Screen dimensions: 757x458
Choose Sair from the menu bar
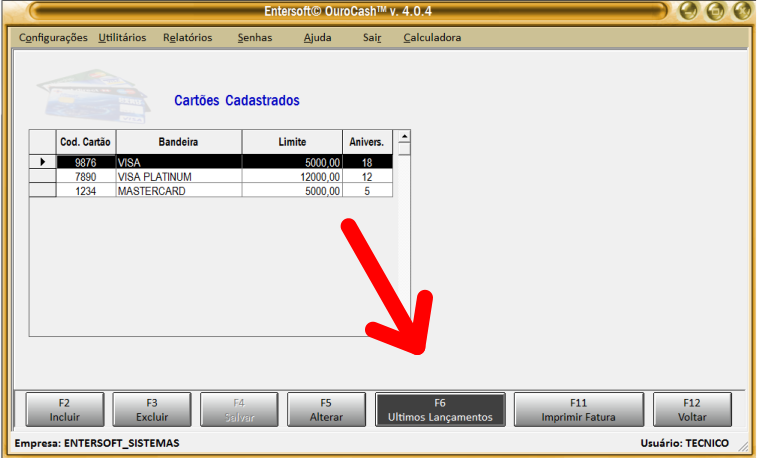click(x=372, y=37)
